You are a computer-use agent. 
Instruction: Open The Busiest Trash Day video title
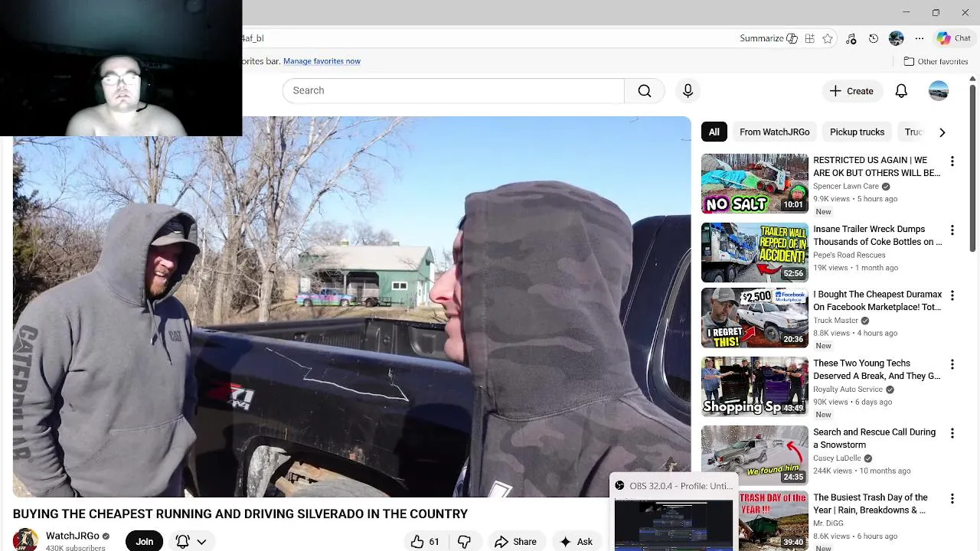(871, 504)
